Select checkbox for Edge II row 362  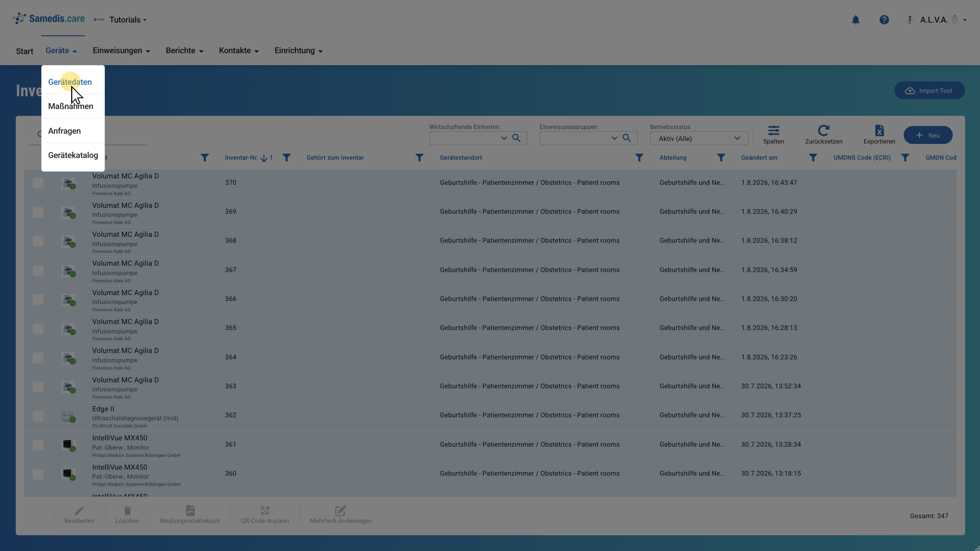[x=38, y=416]
